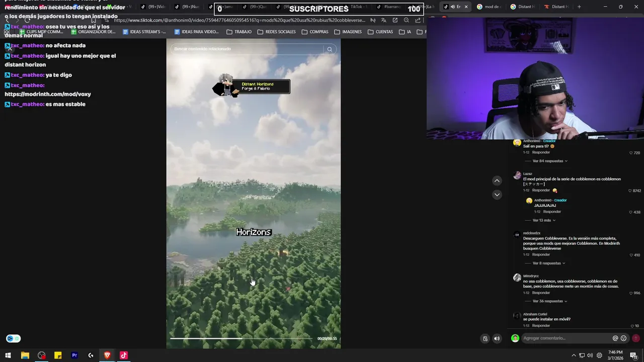Click the search magnifier in related content bar
The image size is (644, 362).
point(330,49)
